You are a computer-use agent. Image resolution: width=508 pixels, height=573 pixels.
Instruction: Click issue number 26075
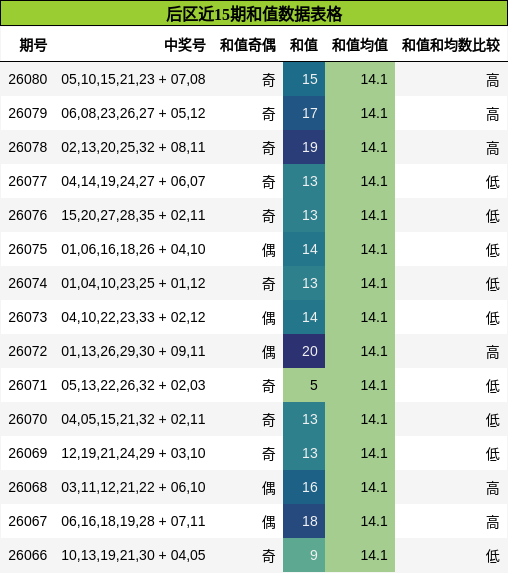click(x=28, y=249)
